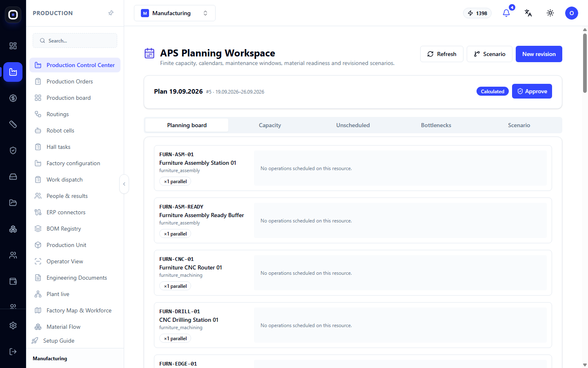The height and width of the screenshot is (368, 588).
Task: Click x1 parallel badge under FURN-CNC-01
Action: (x=175, y=286)
